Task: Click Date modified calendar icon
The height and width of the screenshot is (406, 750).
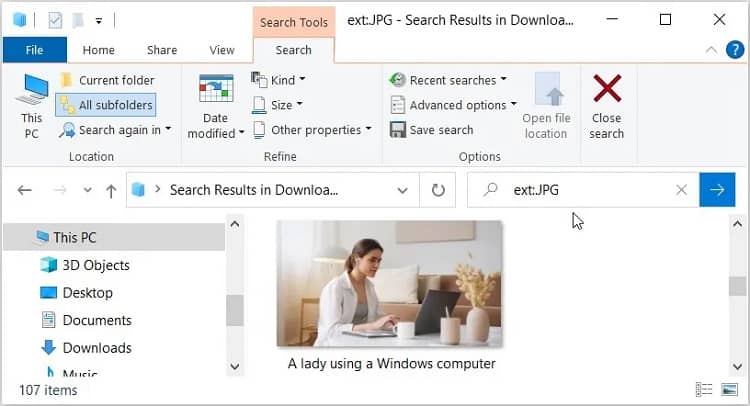Action: pos(216,88)
